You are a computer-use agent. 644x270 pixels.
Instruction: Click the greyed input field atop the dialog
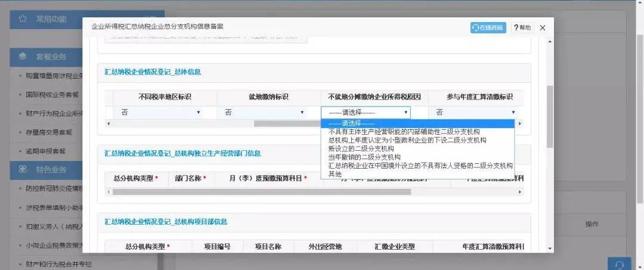tap(206, 38)
